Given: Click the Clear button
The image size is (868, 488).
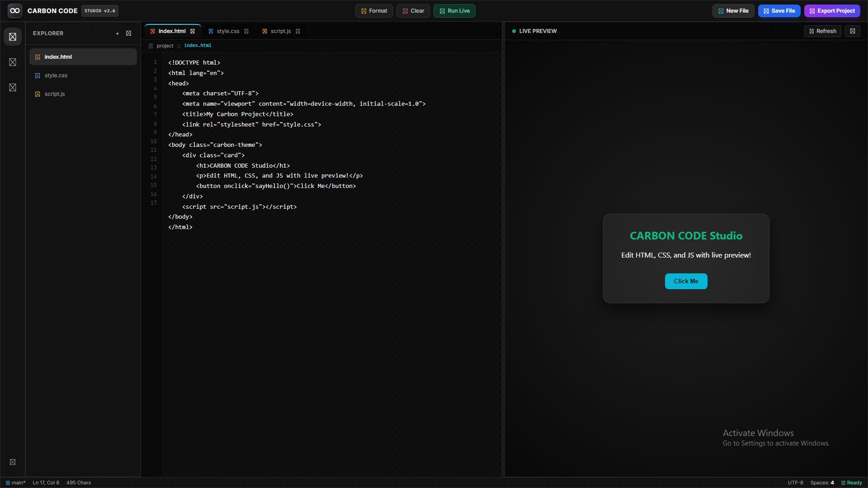Looking at the screenshot, I should coord(413,11).
